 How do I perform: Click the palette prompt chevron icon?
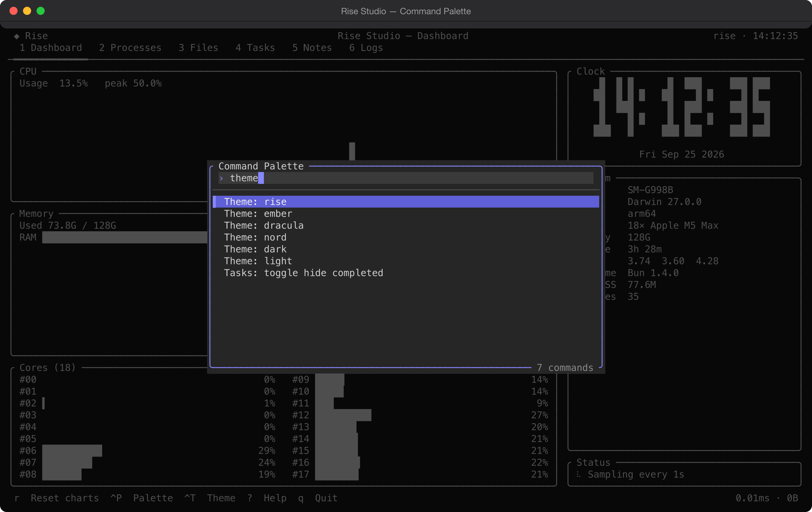pyautogui.click(x=221, y=178)
